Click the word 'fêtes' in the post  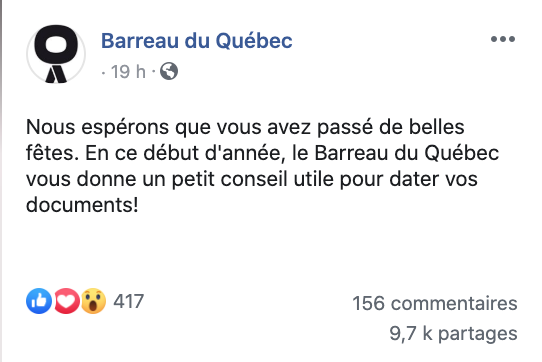coord(50,153)
